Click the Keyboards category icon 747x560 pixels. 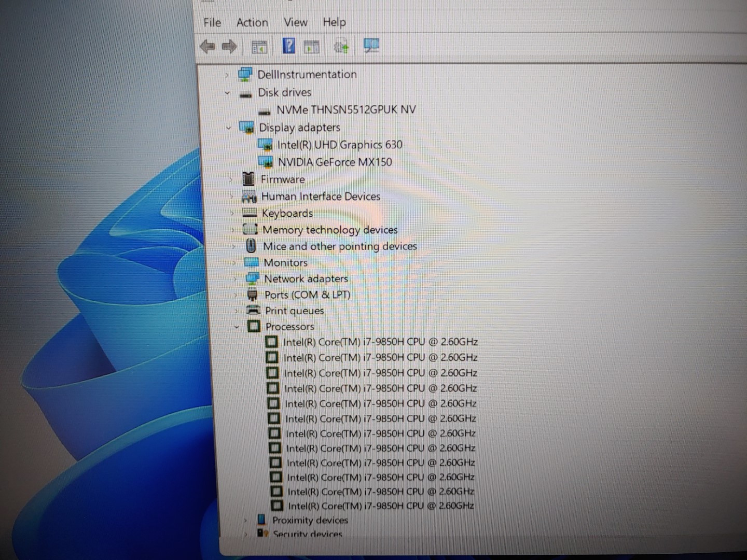point(250,213)
